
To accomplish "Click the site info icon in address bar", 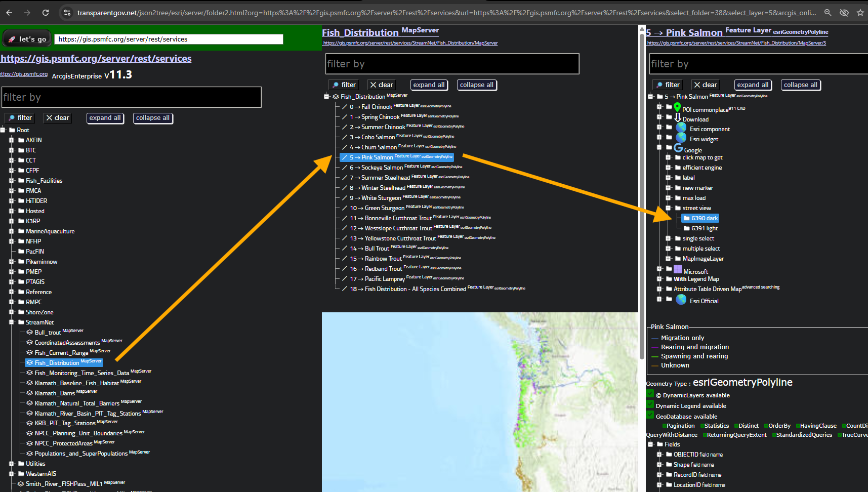I will (67, 13).
